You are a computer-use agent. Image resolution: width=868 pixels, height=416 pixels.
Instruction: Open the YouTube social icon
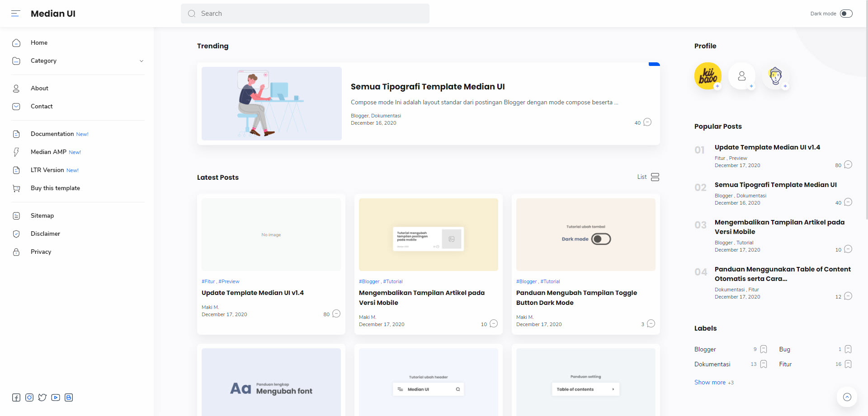pyautogui.click(x=55, y=397)
